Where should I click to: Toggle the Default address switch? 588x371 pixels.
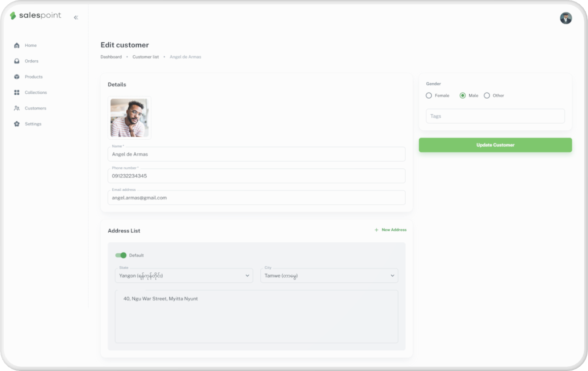121,255
